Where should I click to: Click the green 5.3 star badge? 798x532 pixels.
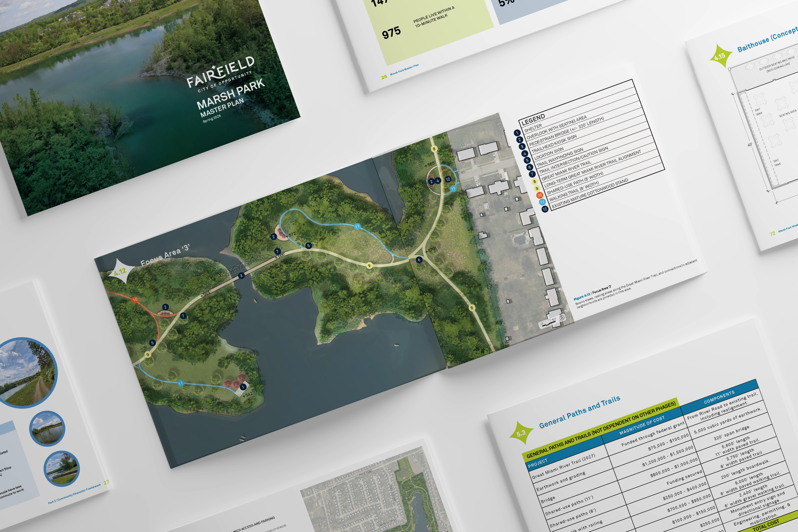click(x=521, y=433)
